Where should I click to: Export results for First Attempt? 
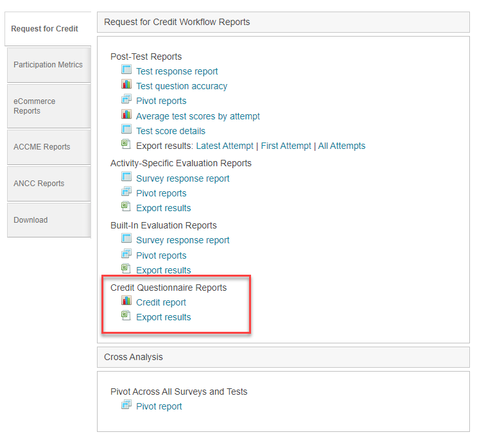(x=286, y=146)
